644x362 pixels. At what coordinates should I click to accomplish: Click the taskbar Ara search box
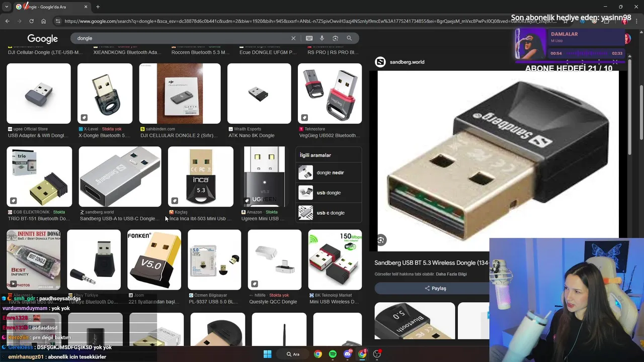pos(293,354)
